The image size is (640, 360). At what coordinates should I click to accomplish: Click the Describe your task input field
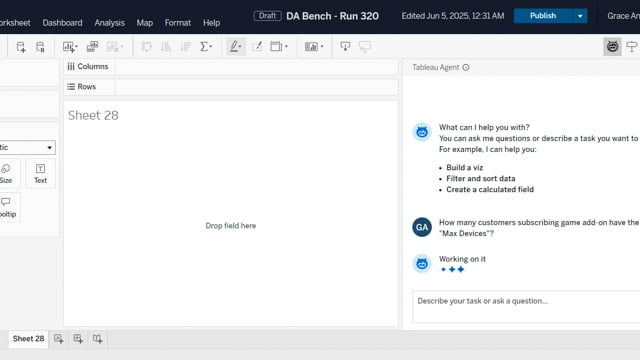click(526, 307)
